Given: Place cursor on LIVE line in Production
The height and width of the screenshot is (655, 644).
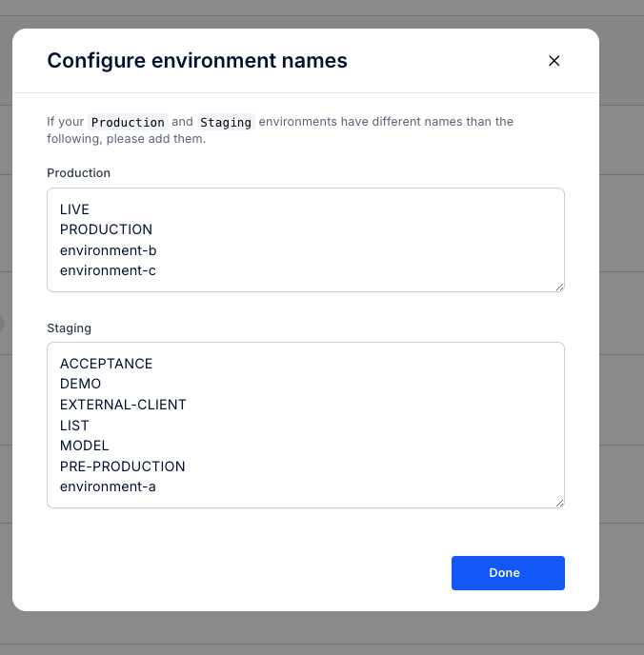Looking at the screenshot, I should [x=74, y=208].
